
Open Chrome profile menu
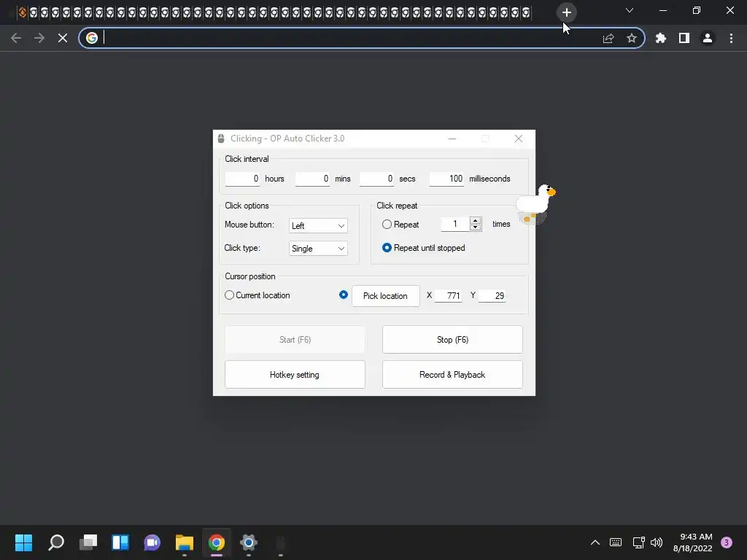[708, 38]
